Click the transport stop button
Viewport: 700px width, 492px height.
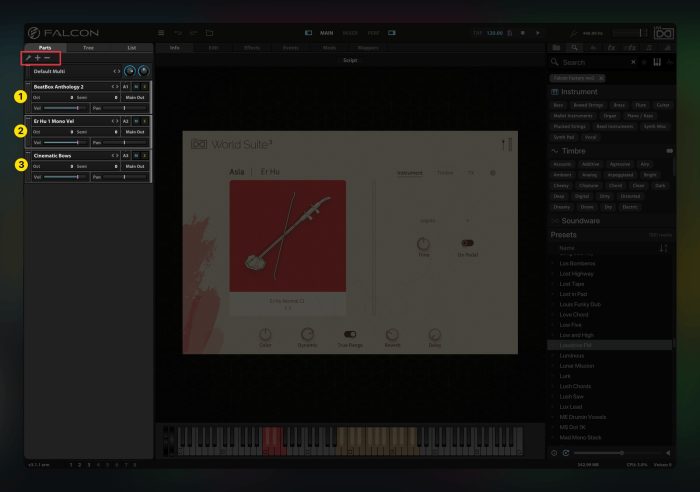[522, 33]
